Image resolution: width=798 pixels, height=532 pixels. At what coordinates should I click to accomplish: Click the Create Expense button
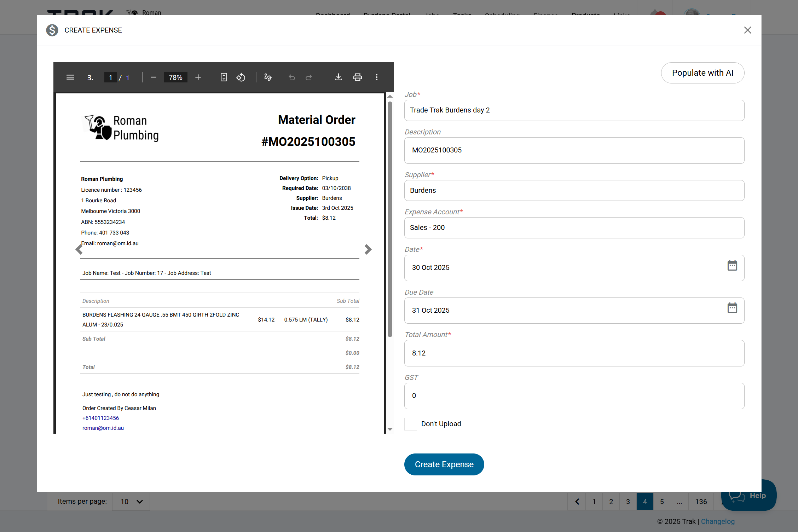coord(444,464)
